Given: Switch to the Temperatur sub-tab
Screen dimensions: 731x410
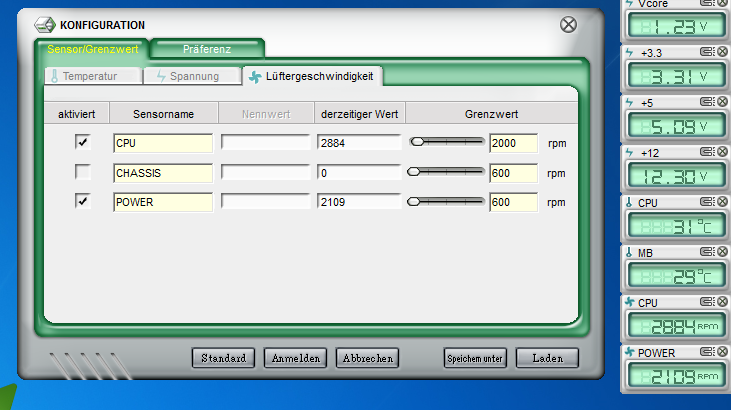Looking at the screenshot, I should coord(93,76).
